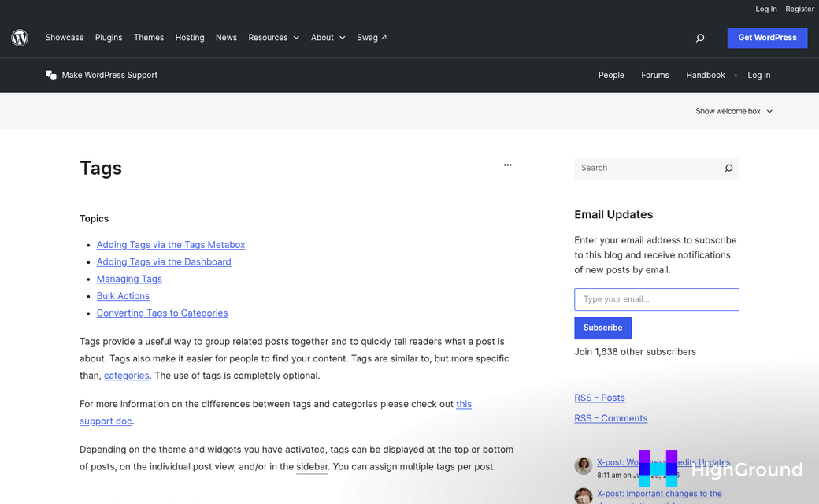Screen dimensions: 819x504
Task: Focus the 'Type your email...' field
Action: click(657, 300)
